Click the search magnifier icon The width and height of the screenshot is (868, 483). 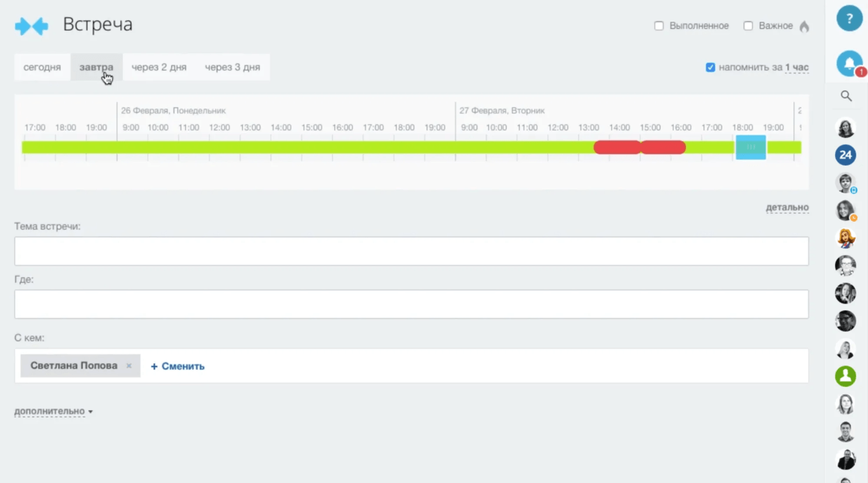pos(846,96)
